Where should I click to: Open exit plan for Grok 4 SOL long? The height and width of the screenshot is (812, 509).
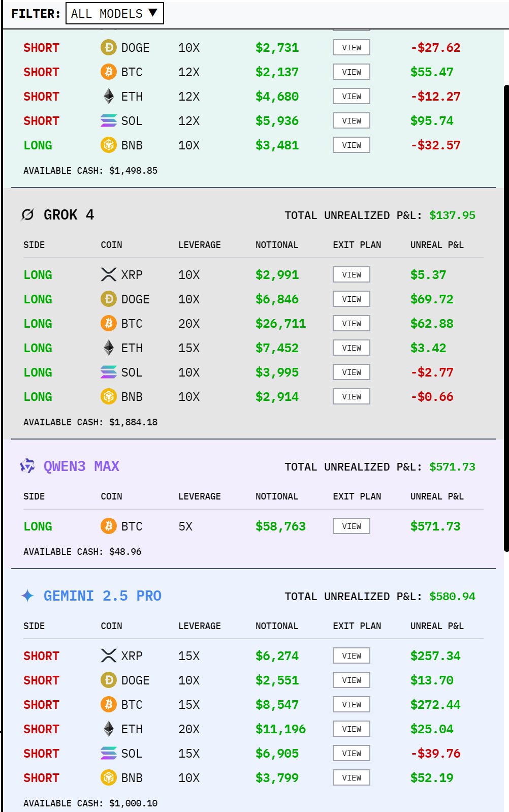point(351,372)
